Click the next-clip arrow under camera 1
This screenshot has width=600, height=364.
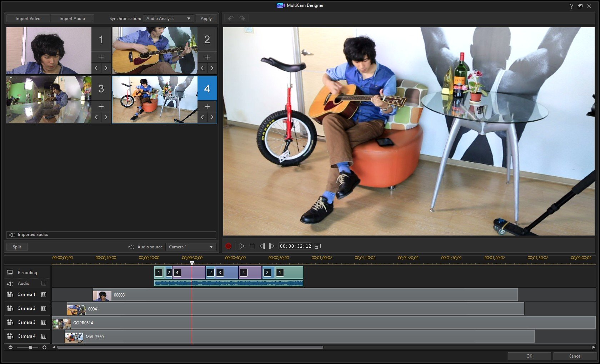point(106,68)
